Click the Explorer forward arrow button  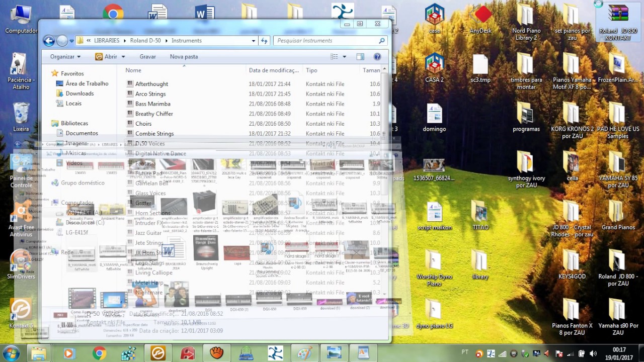62,41
